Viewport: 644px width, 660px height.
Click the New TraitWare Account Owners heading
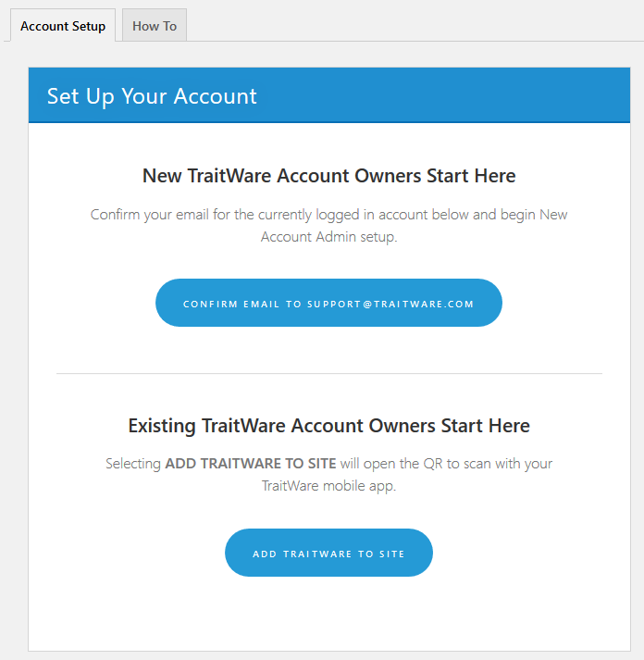(329, 176)
